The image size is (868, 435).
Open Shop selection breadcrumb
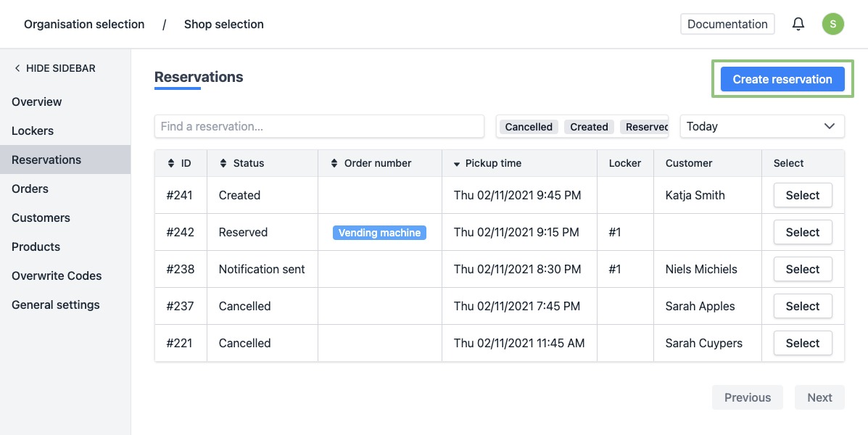[x=223, y=24]
